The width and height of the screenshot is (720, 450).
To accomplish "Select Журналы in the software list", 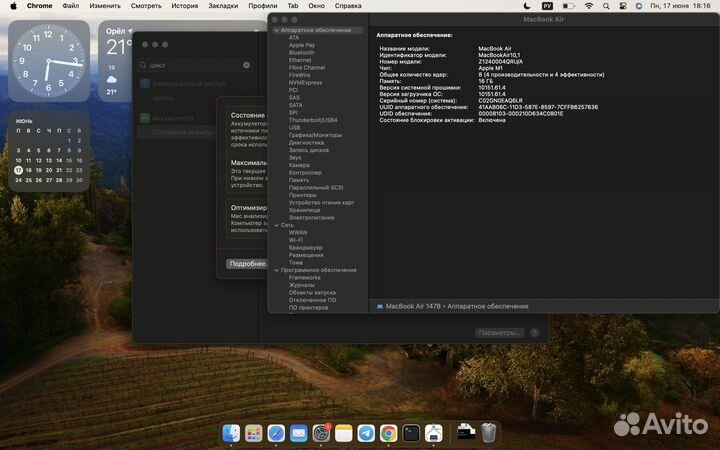I will point(301,285).
